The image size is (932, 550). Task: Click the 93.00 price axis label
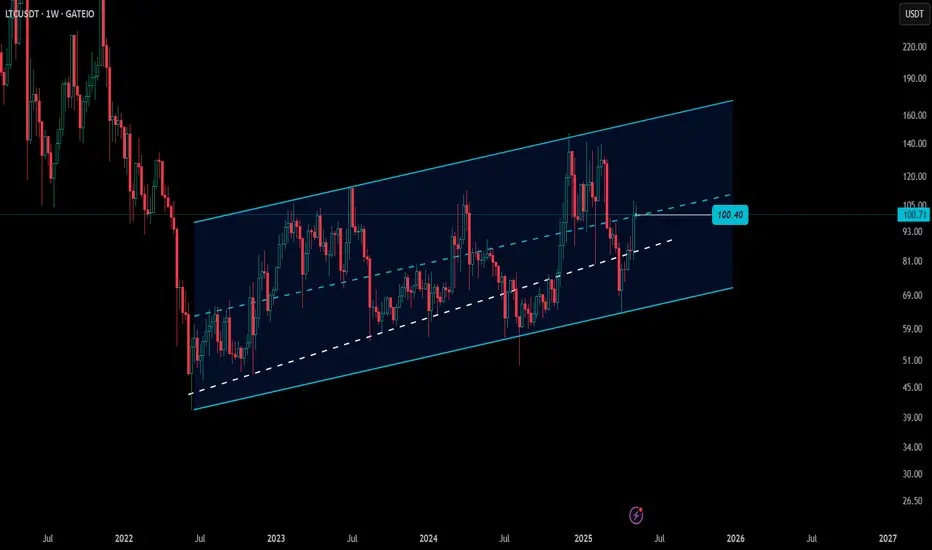[914, 231]
